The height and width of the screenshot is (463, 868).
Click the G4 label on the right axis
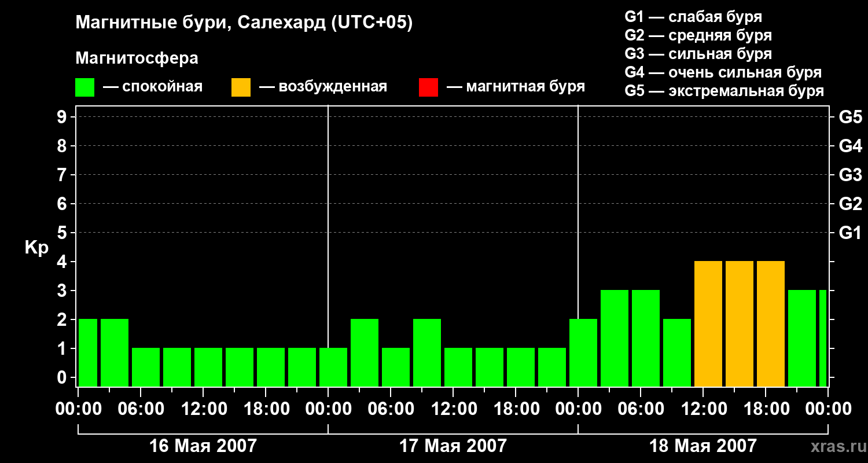pos(850,146)
